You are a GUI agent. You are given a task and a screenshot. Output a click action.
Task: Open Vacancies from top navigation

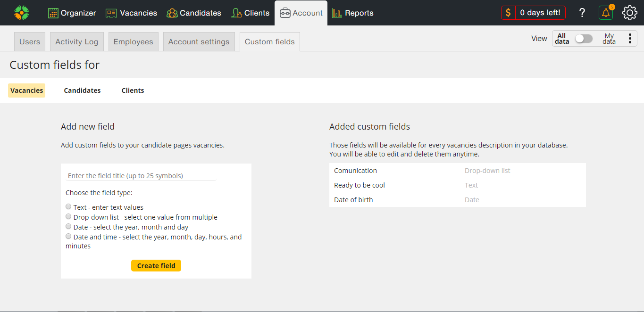tap(131, 13)
